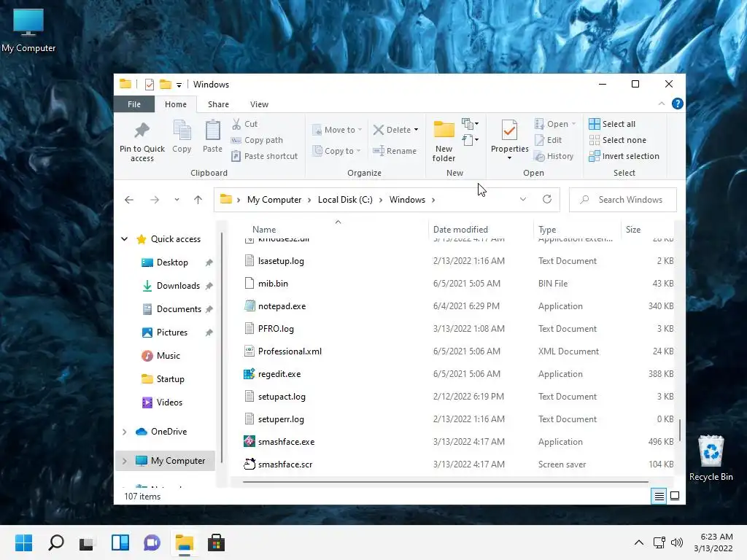747x560 pixels.
Task: Click the Cut scissors command
Action: point(245,124)
